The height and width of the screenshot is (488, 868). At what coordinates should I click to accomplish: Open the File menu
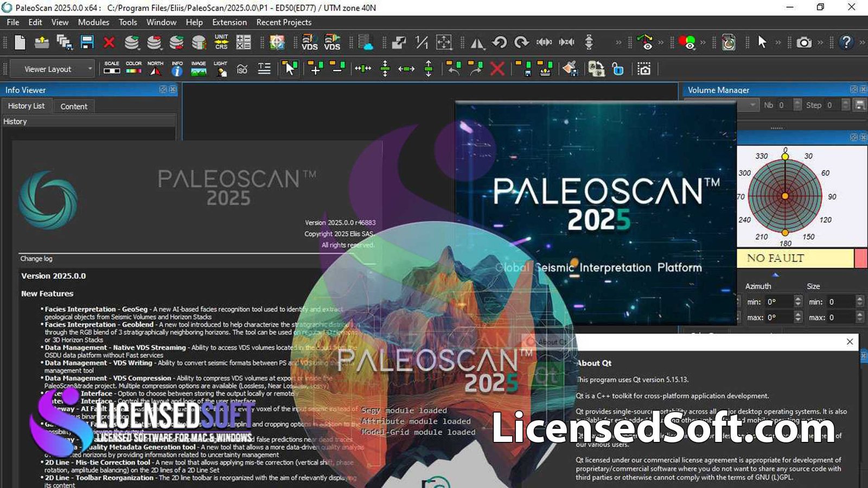13,22
